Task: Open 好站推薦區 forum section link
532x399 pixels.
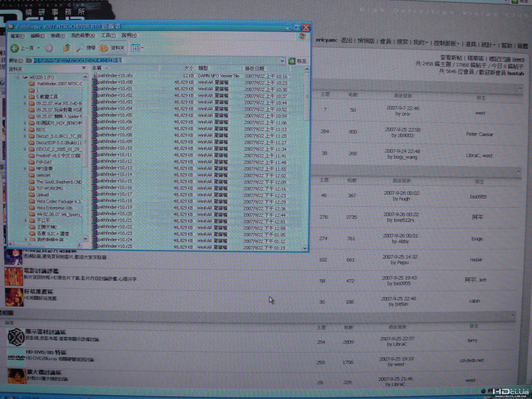Action: (x=38, y=291)
